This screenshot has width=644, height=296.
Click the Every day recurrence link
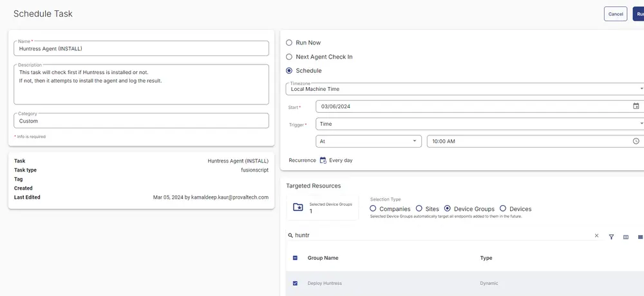point(341,161)
